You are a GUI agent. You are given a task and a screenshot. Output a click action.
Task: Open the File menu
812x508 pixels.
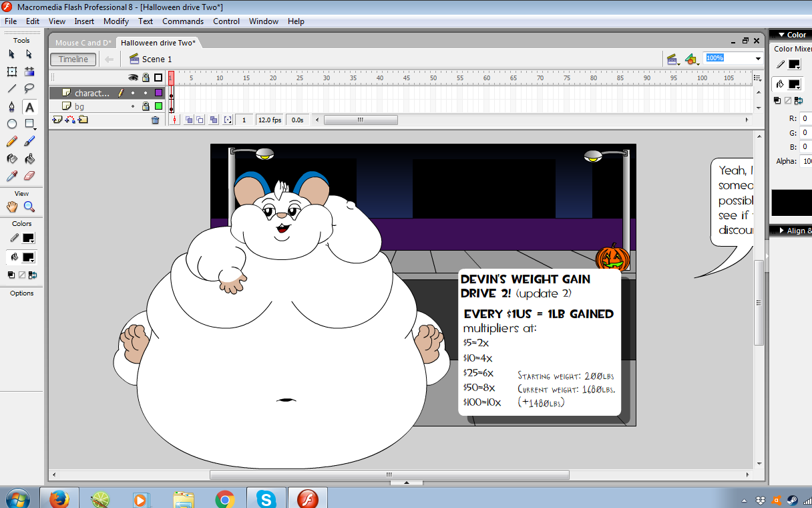[11, 21]
